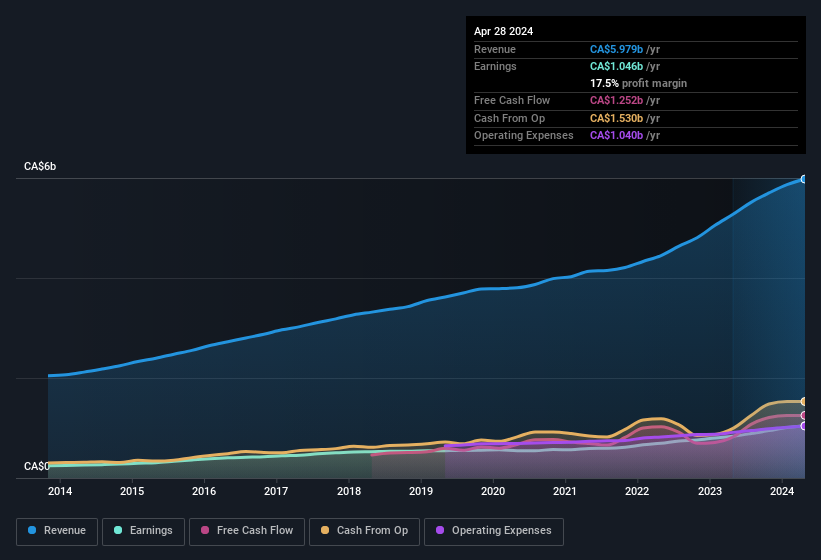This screenshot has height=560, width=821.
Task: Click the 2017 x-axis label
Action: (x=276, y=491)
